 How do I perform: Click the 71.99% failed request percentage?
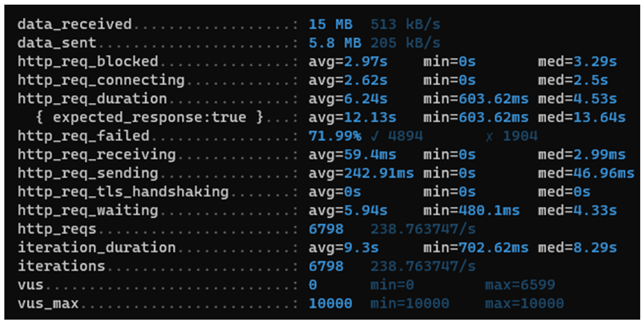tap(335, 136)
